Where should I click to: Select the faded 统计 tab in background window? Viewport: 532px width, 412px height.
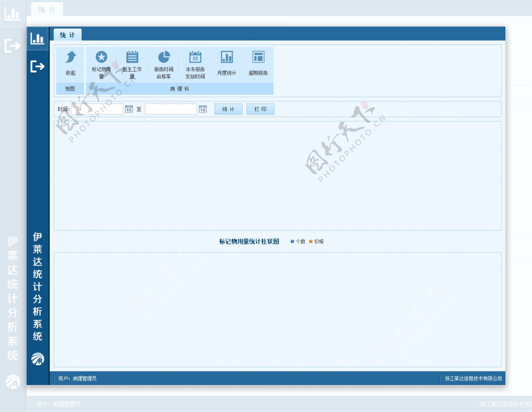[47, 10]
